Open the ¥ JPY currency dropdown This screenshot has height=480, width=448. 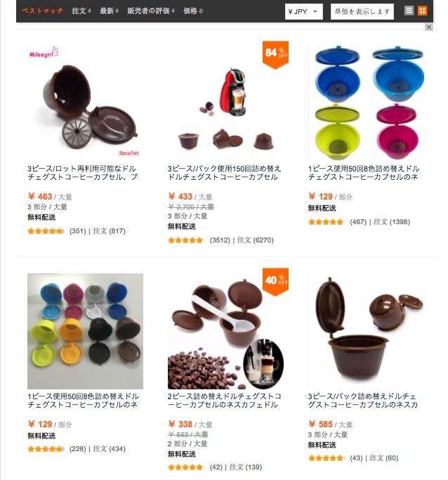303,12
